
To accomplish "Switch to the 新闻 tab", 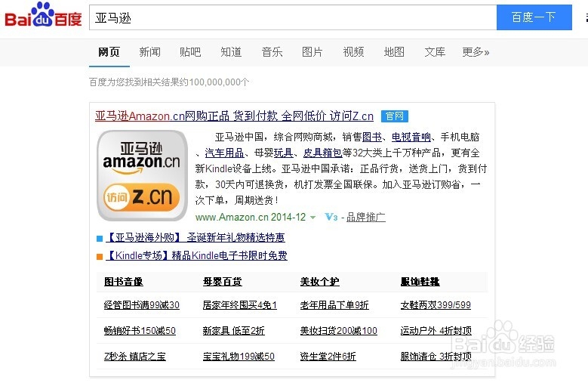I will click(149, 52).
